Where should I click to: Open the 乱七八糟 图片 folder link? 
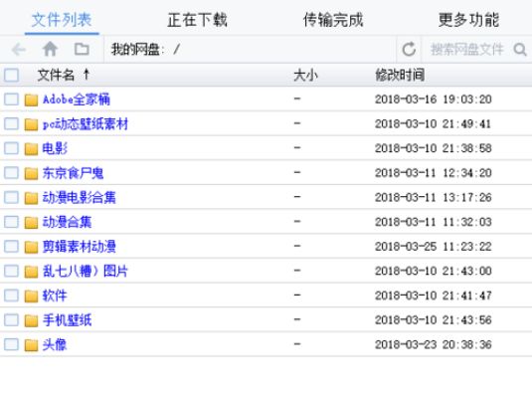point(85,271)
